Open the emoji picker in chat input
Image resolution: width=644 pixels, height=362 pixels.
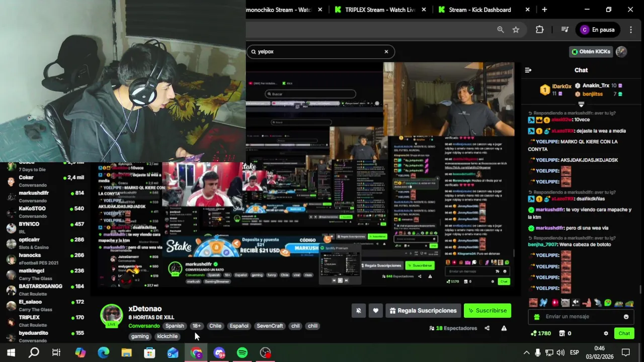pyautogui.click(x=626, y=317)
